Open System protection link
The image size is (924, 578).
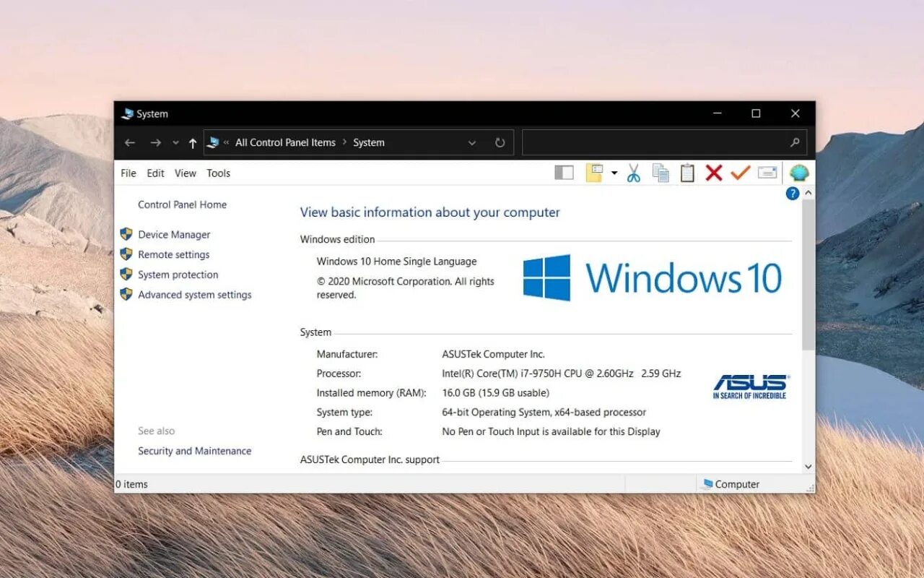pyautogui.click(x=178, y=275)
